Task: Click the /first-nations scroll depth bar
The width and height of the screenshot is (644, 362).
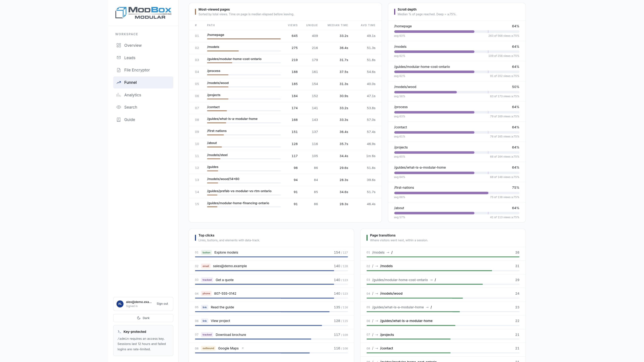Action: [x=457, y=193]
